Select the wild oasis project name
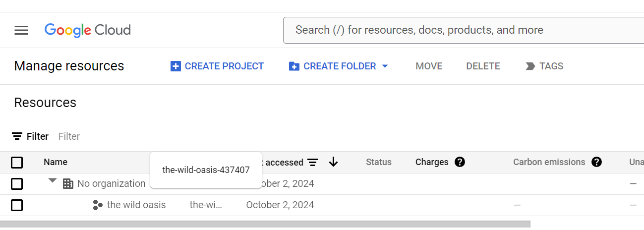This screenshot has width=644, height=230. [136, 205]
